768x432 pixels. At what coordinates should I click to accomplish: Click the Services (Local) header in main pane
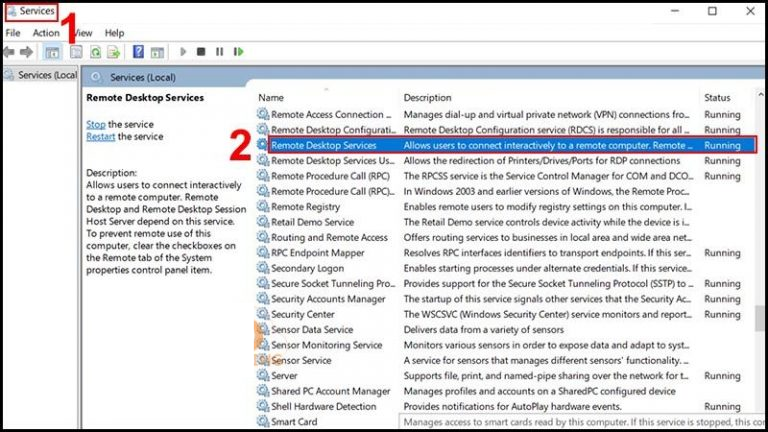click(x=143, y=77)
